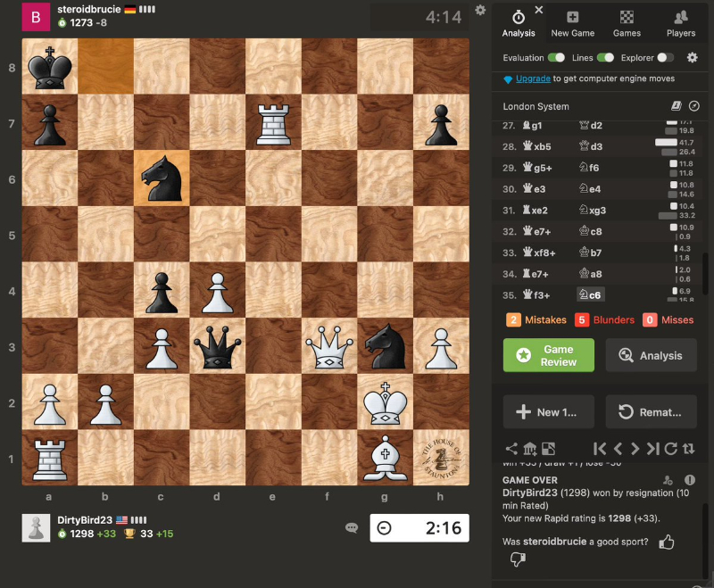Open the opening book icon beside London System
The height and width of the screenshot is (588, 714).
click(677, 106)
